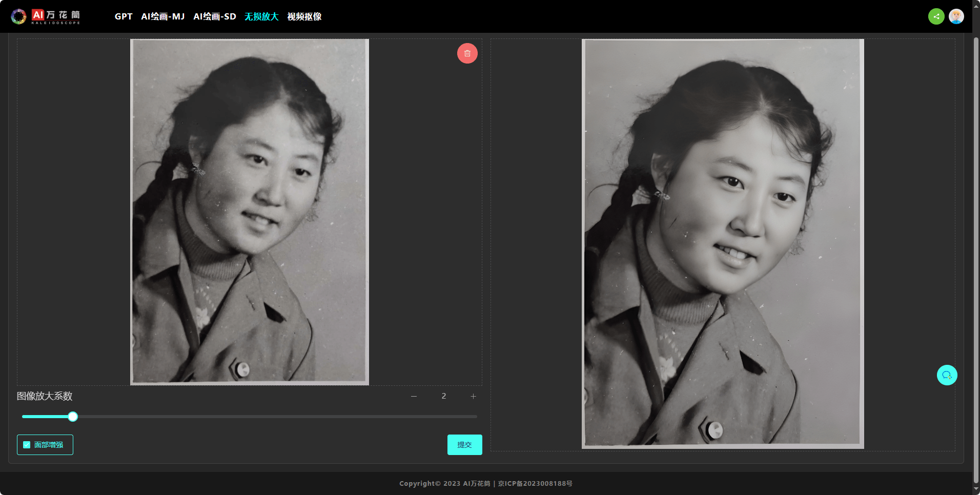Open 视频抠像 section

point(304,16)
